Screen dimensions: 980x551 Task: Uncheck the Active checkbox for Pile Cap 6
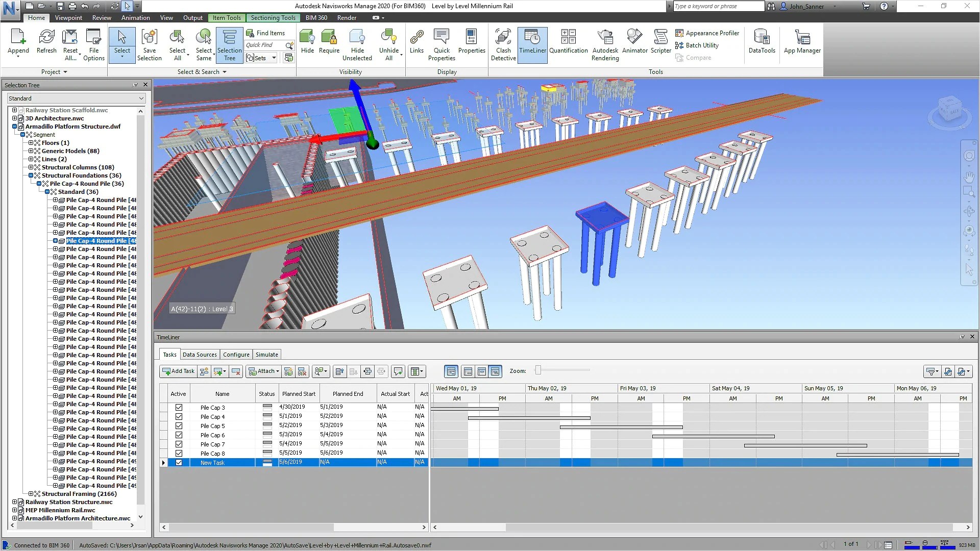click(x=179, y=435)
